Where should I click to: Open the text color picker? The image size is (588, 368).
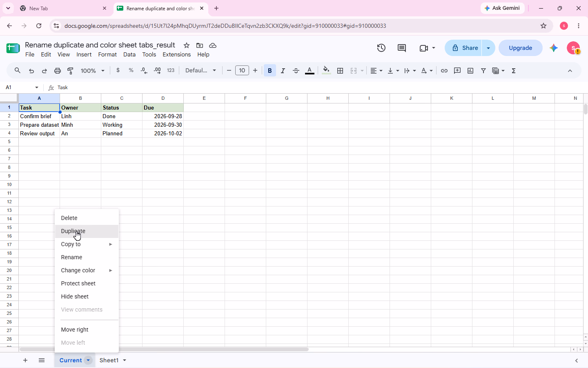[x=310, y=71]
